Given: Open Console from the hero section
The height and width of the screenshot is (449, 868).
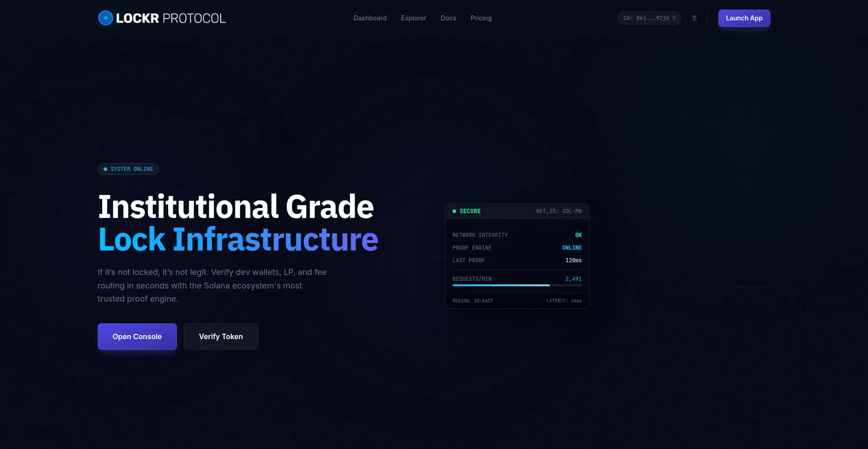Looking at the screenshot, I should tap(137, 336).
